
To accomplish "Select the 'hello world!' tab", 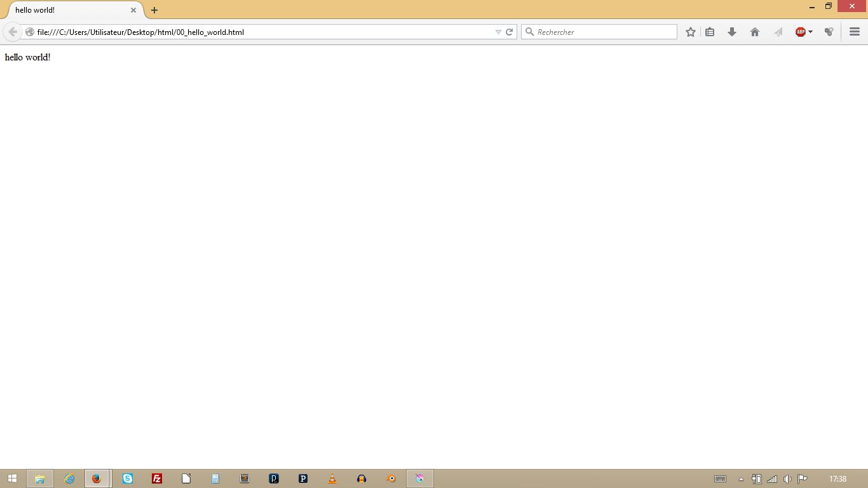I will (x=70, y=10).
